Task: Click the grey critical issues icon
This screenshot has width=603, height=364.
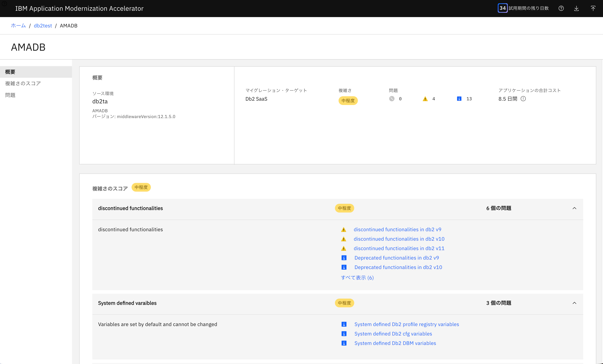Action: pos(392,99)
